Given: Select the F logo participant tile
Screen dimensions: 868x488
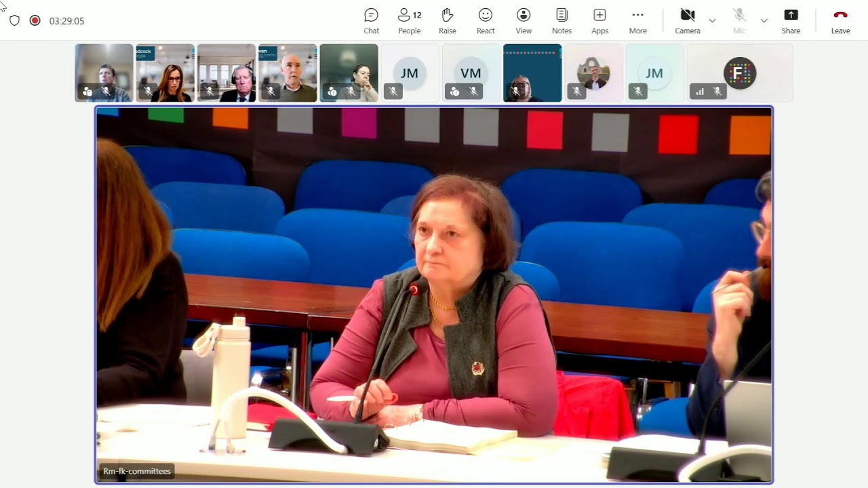Looking at the screenshot, I should click(x=740, y=73).
